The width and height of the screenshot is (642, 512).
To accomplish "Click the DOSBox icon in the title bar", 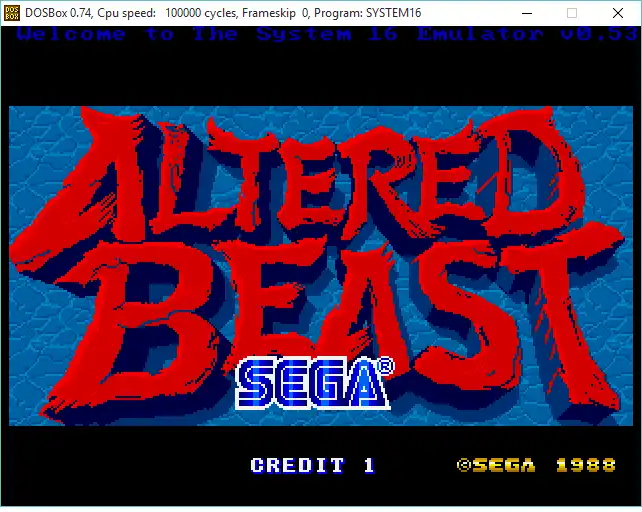I will click(x=11, y=13).
